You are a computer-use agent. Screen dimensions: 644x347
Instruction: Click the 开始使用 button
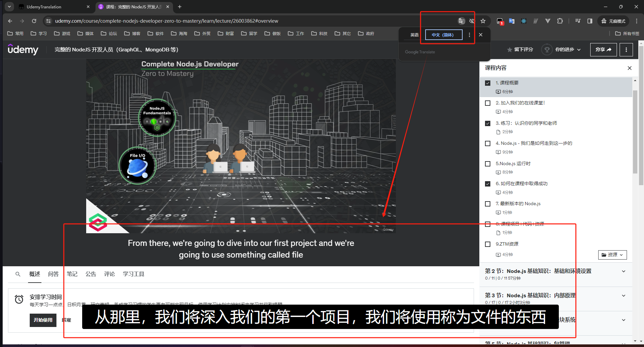click(43, 320)
